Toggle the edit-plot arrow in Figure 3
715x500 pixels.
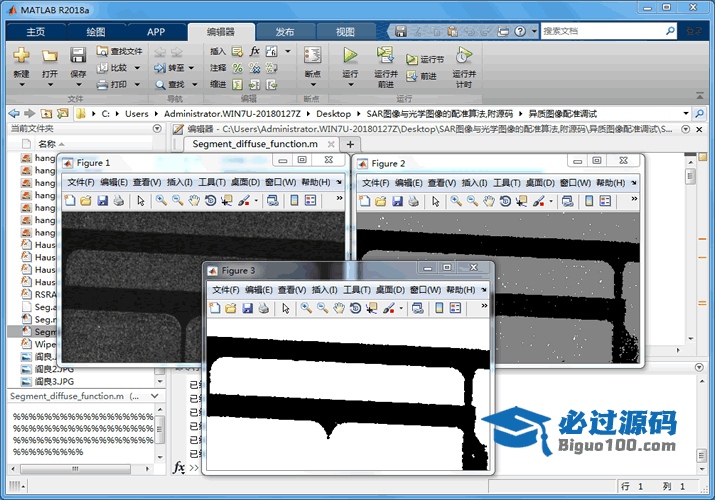286,308
